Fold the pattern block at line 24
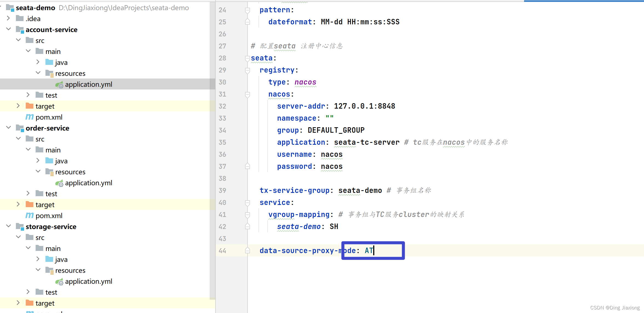This screenshot has width=644, height=313. click(248, 10)
